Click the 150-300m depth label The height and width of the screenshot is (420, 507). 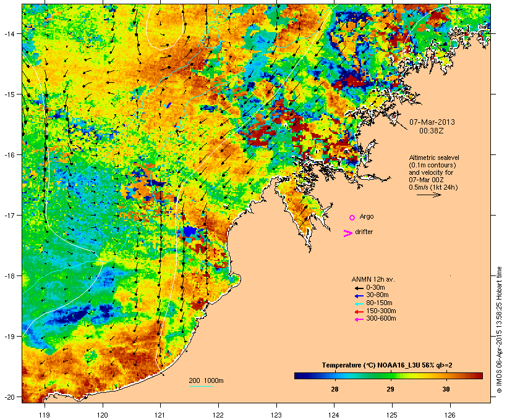(381, 311)
